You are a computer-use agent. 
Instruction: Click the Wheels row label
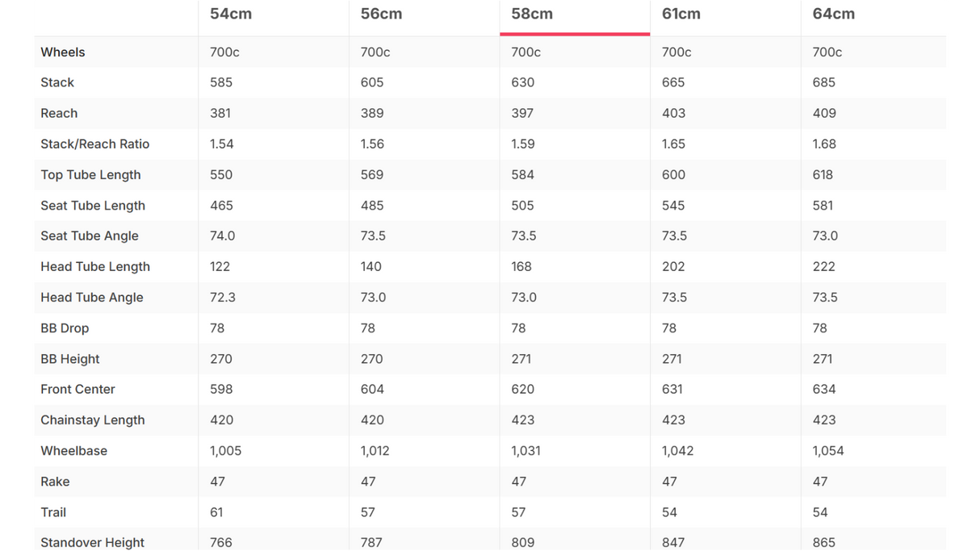(x=63, y=52)
